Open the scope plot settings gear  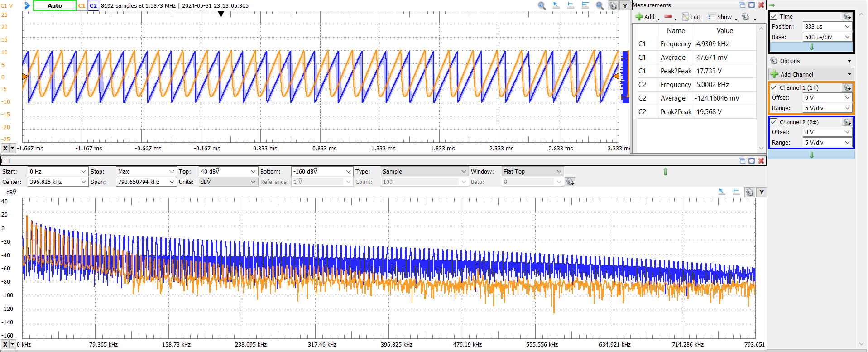click(x=613, y=5)
